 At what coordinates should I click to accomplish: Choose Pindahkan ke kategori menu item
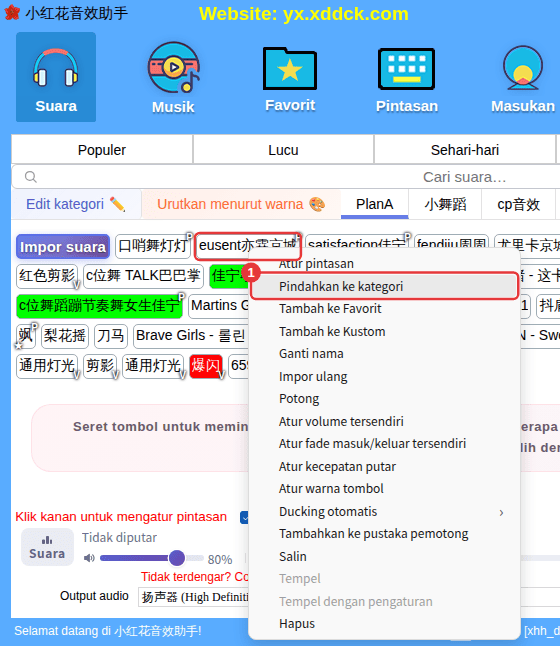(384, 286)
